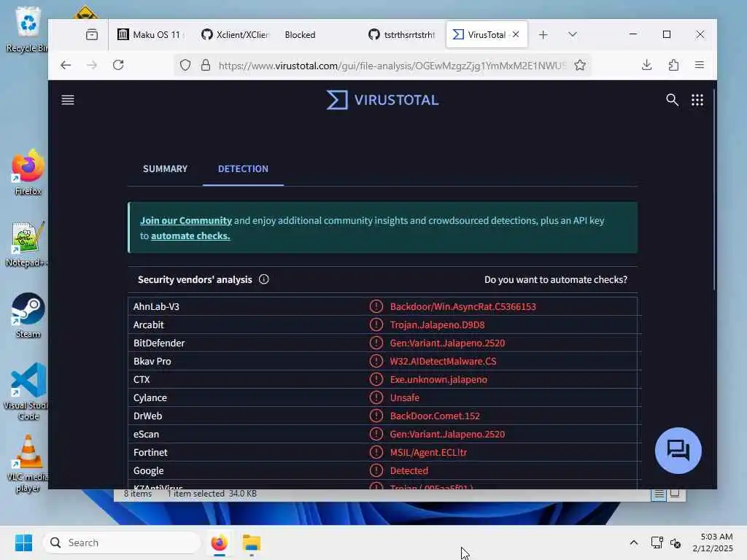Click the alert icon in the Cylance row
This screenshot has height=560, width=747.
coord(376,397)
